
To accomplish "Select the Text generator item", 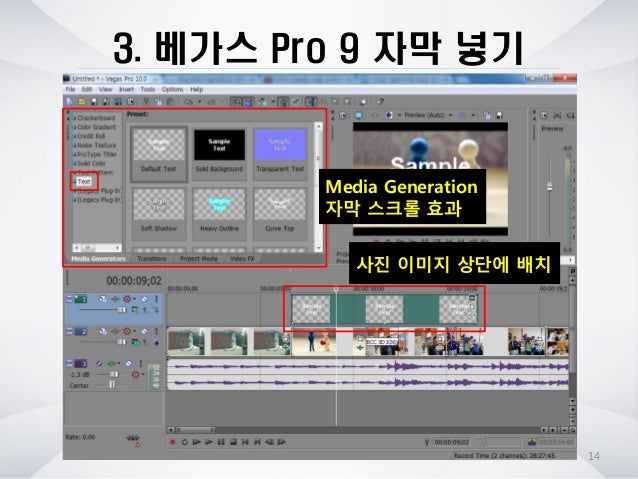I will click(x=84, y=182).
